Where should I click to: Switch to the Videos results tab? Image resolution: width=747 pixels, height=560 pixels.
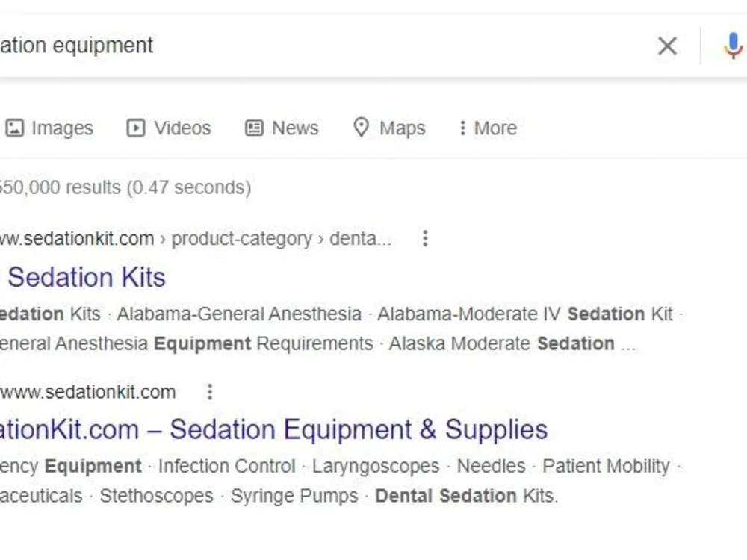[x=169, y=128]
